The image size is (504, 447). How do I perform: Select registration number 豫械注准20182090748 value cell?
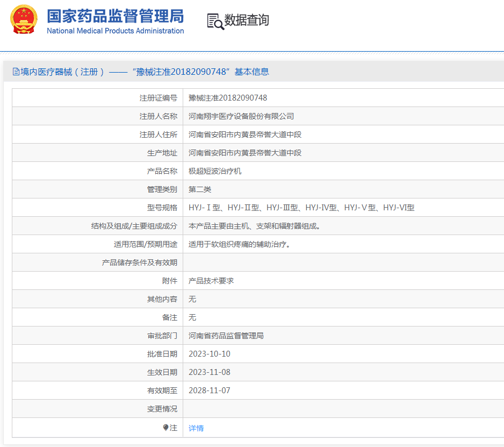(x=228, y=98)
